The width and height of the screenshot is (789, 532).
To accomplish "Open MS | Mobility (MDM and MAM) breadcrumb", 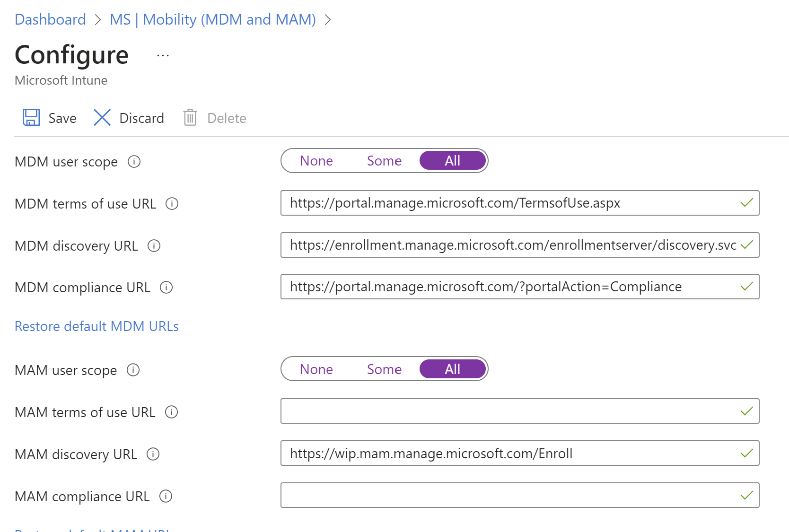I will pos(213,19).
